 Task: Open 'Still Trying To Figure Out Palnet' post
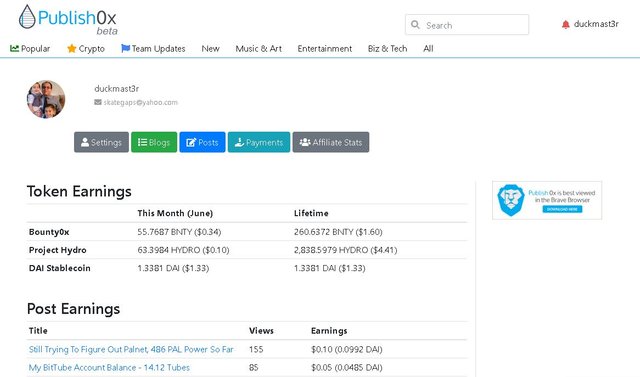click(x=131, y=349)
